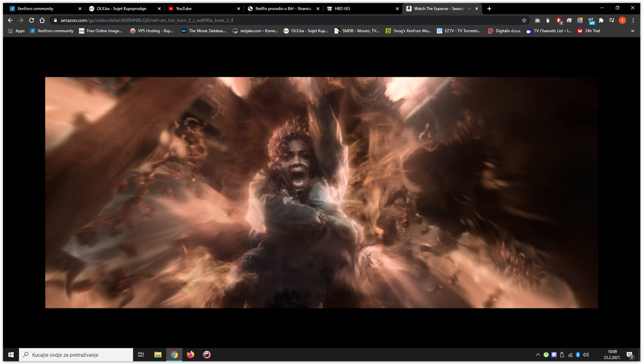Open File Explorer from the taskbar
This screenshot has height=364, width=643.
158,354
